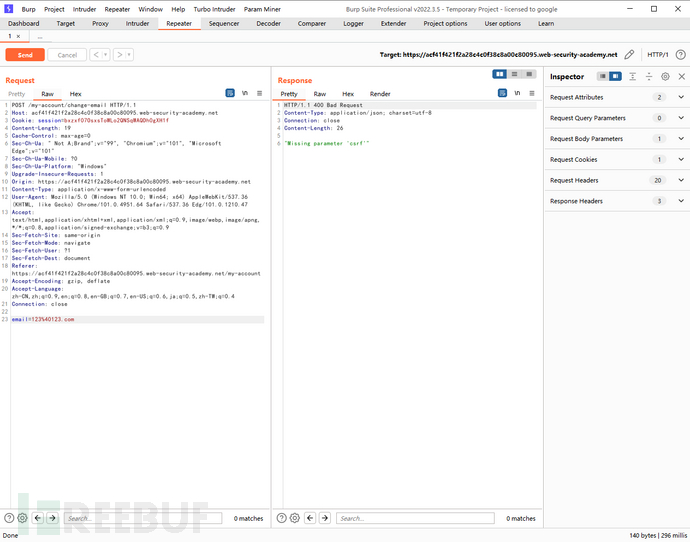Open history dropdown next to back arrow

(x=103, y=55)
